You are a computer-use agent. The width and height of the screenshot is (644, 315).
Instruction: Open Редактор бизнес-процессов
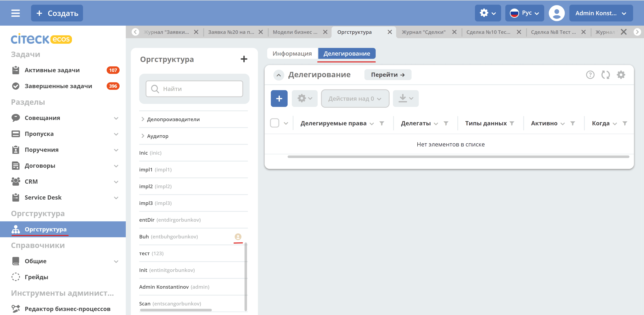point(67,309)
